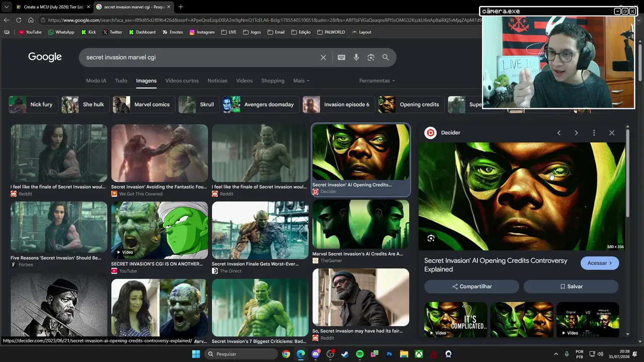Open the PALWORLD bookmarks folder
Viewport: 644px width, 362px height.
331,32
